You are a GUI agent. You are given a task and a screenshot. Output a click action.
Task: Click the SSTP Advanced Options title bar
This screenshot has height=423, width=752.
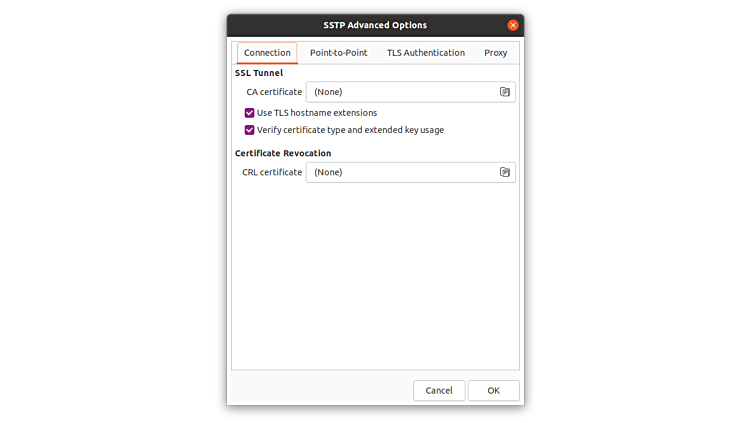[x=375, y=25]
